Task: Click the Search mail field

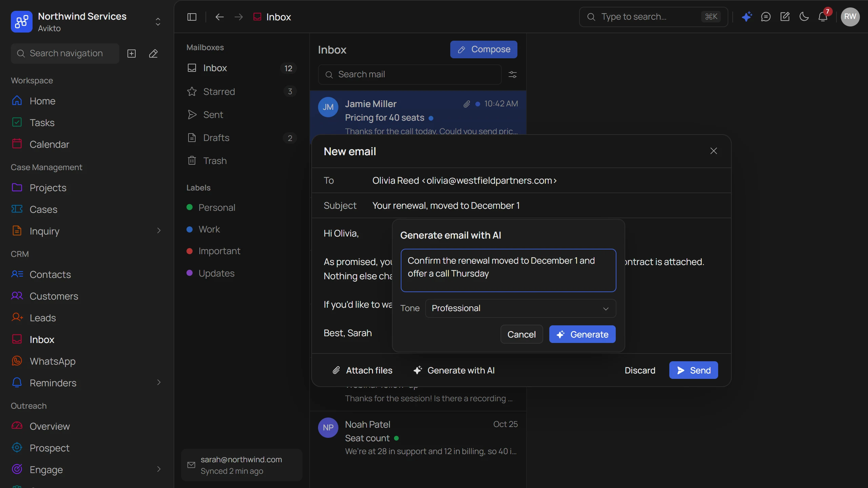Action: tap(410, 75)
